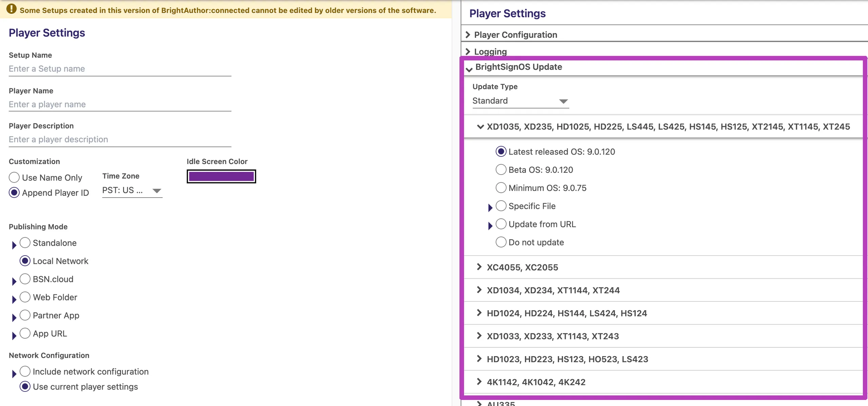Select the Specific File option

click(501, 206)
